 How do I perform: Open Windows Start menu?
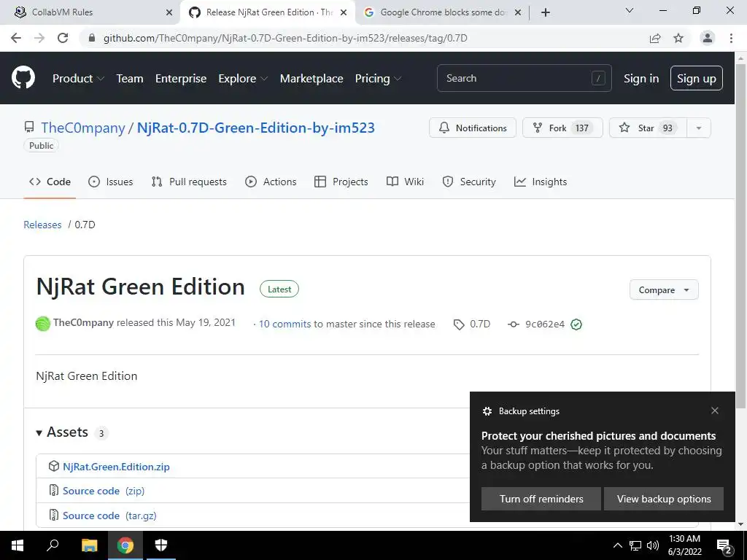pyautogui.click(x=18, y=545)
